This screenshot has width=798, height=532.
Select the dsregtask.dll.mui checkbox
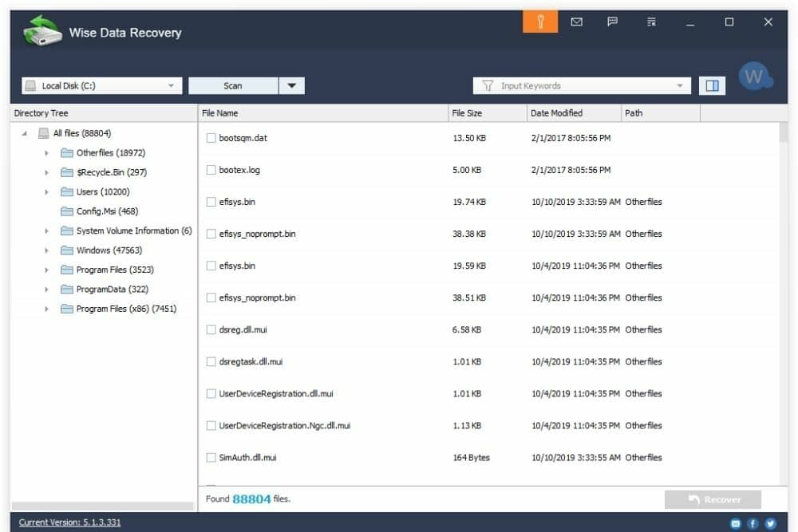coord(211,361)
